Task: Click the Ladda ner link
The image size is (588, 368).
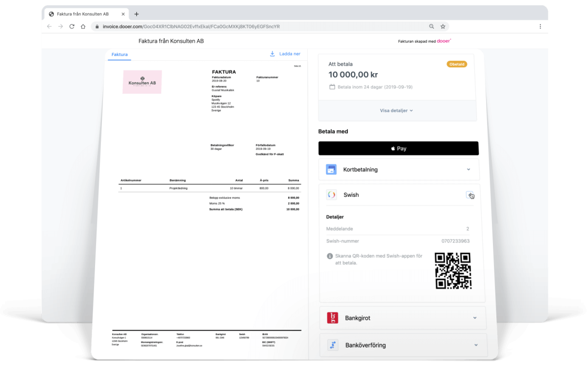Action: [x=290, y=54]
